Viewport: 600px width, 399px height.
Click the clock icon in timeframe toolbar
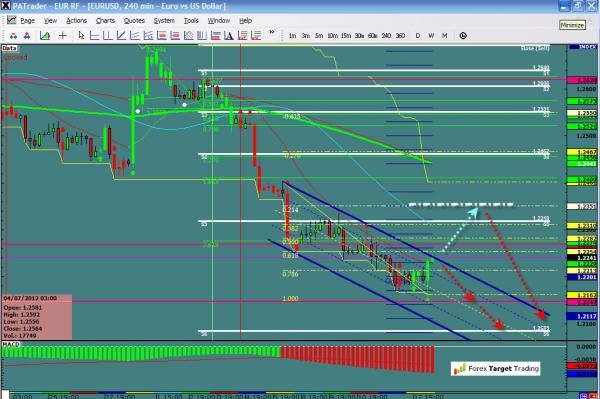pos(463,36)
